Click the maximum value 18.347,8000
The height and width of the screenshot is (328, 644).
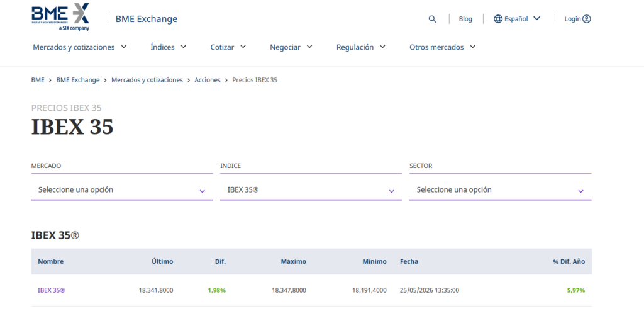coord(289,290)
